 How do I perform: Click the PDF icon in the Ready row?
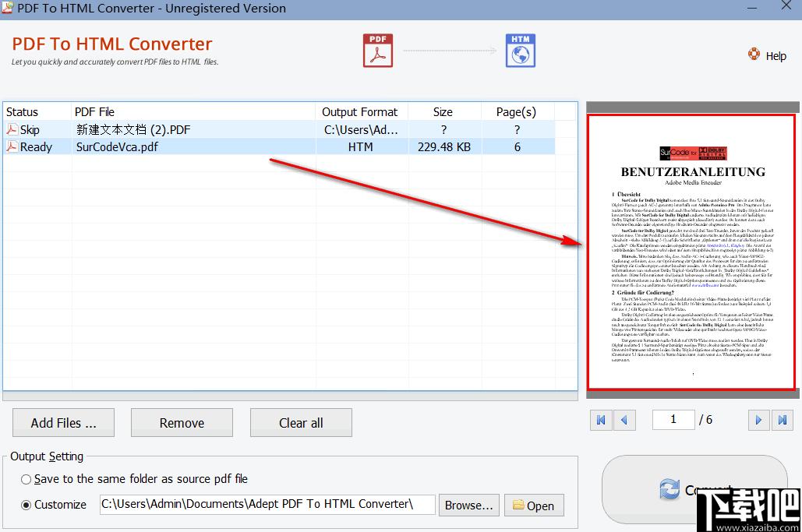click(12, 146)
